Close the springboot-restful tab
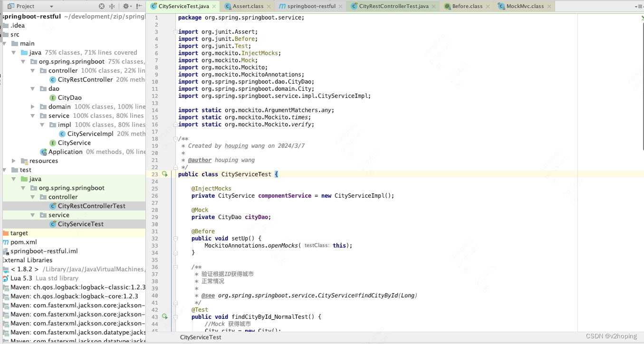Viewport: 644px width, 344px height. click(340, 7)
